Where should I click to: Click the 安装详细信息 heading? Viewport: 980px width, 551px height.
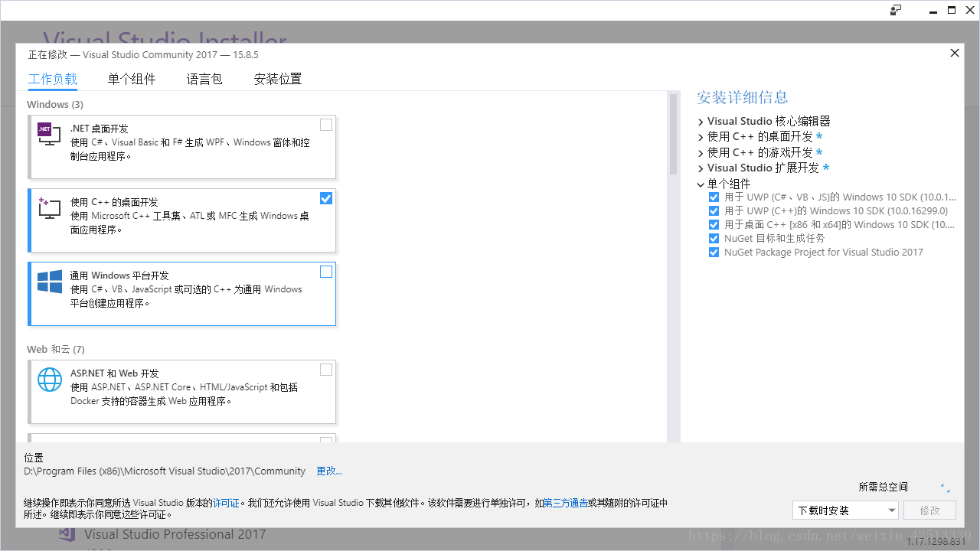[742, 97]
